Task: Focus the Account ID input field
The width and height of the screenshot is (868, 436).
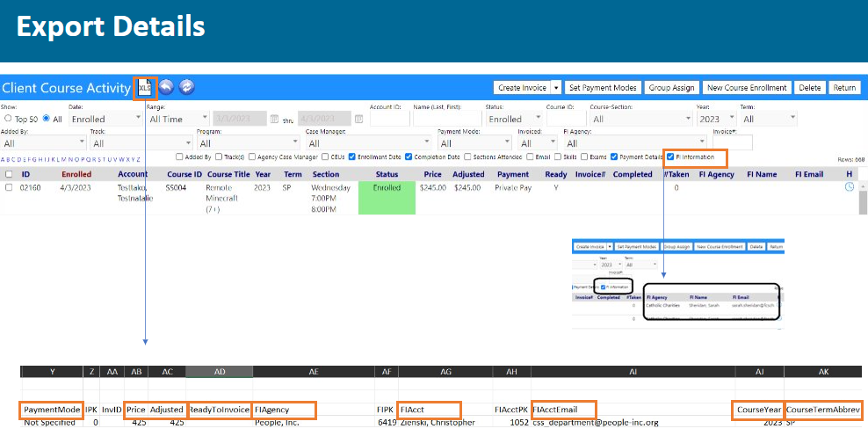Action: point(390,119)
